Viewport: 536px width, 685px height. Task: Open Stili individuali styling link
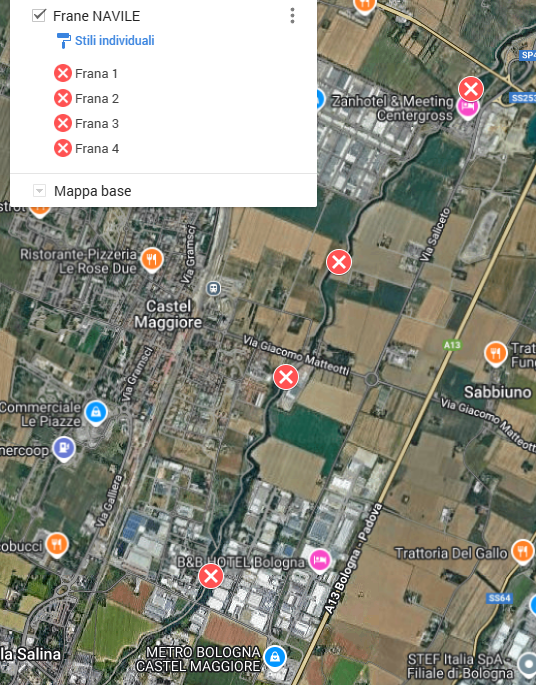(x=114, y=41)
